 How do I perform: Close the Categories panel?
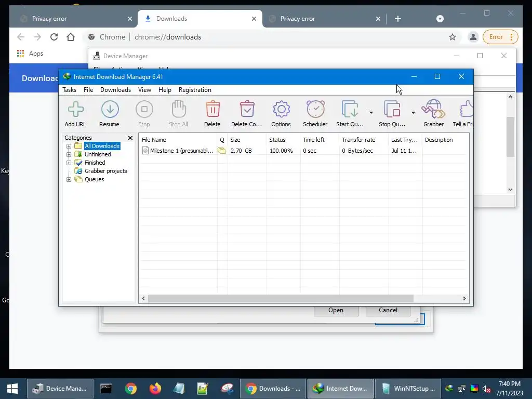tap(130, 138)
